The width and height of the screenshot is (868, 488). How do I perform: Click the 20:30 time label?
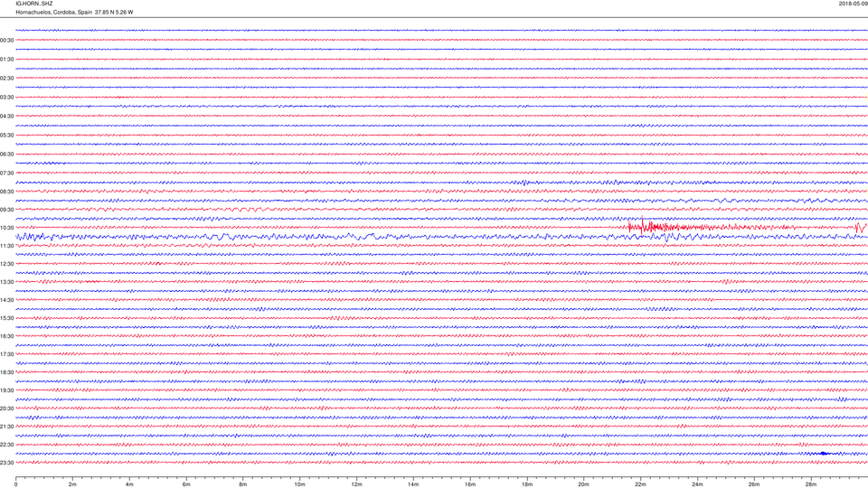[6, 408]
